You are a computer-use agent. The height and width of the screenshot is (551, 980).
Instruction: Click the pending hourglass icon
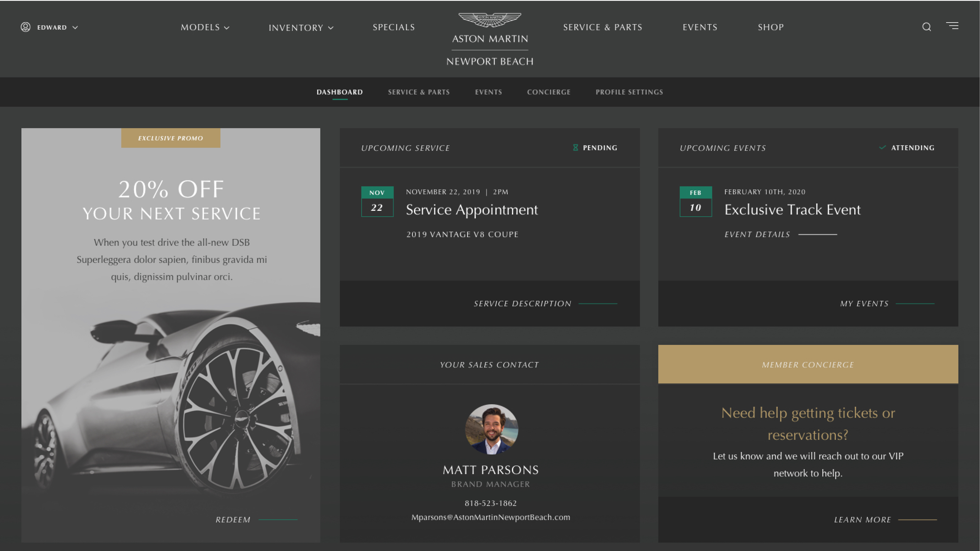pyautogui.click(x=575, y=147)
